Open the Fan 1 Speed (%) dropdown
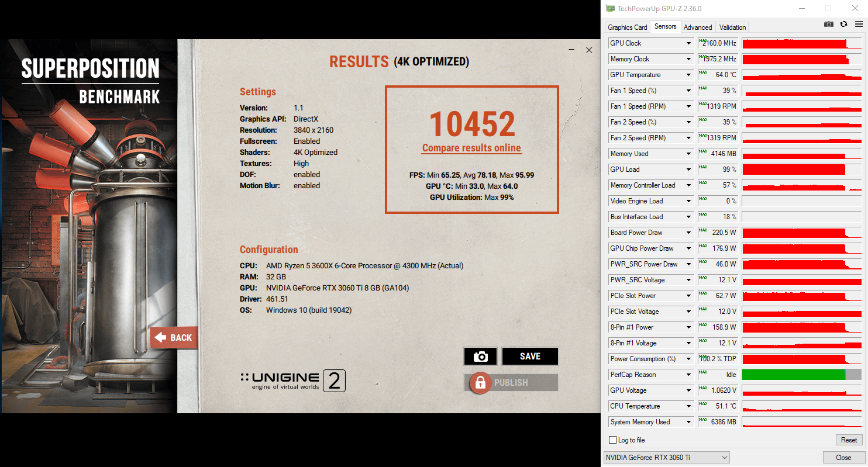 click(x=688, y=91)
